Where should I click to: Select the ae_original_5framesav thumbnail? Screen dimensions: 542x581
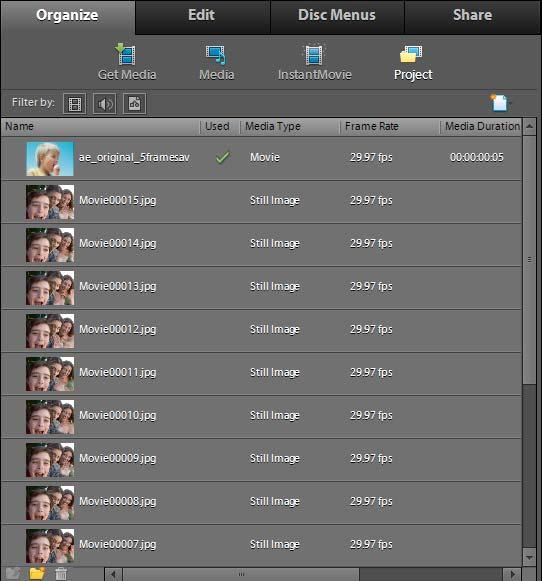coord(50,159)
